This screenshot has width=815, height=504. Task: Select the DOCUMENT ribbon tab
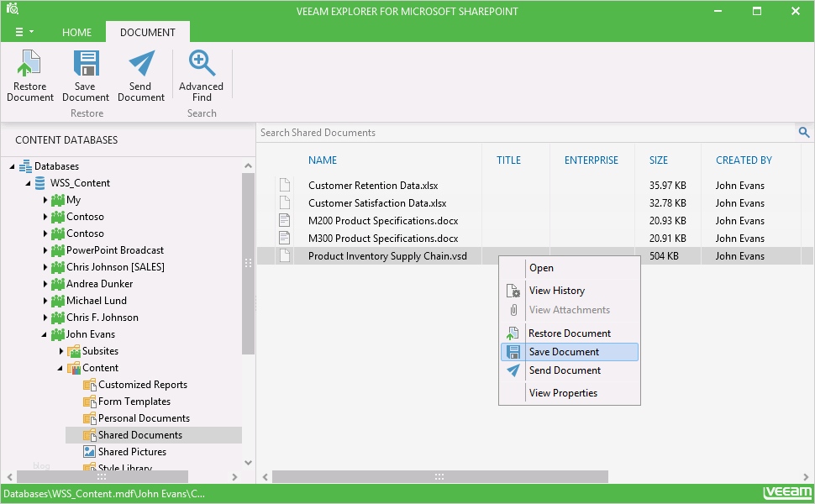[x=148, y=32]
